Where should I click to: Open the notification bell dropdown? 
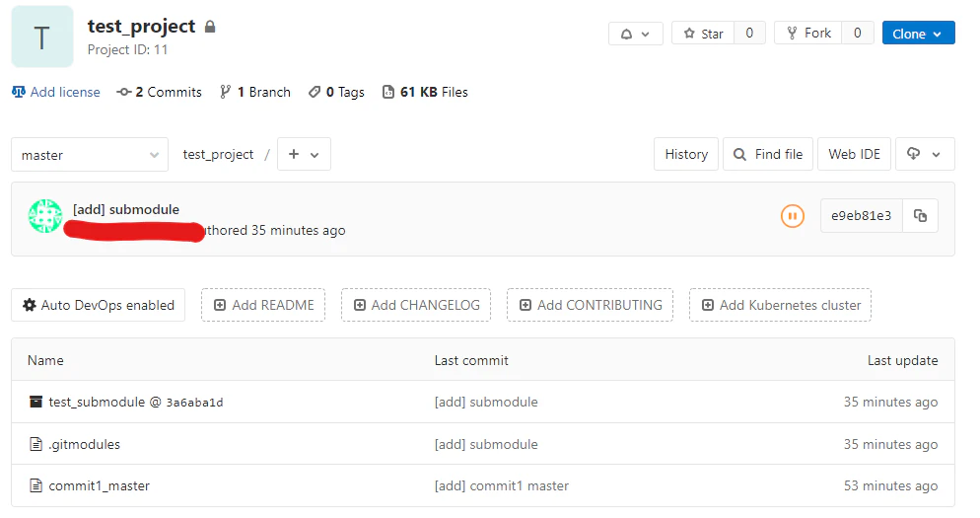635,34
